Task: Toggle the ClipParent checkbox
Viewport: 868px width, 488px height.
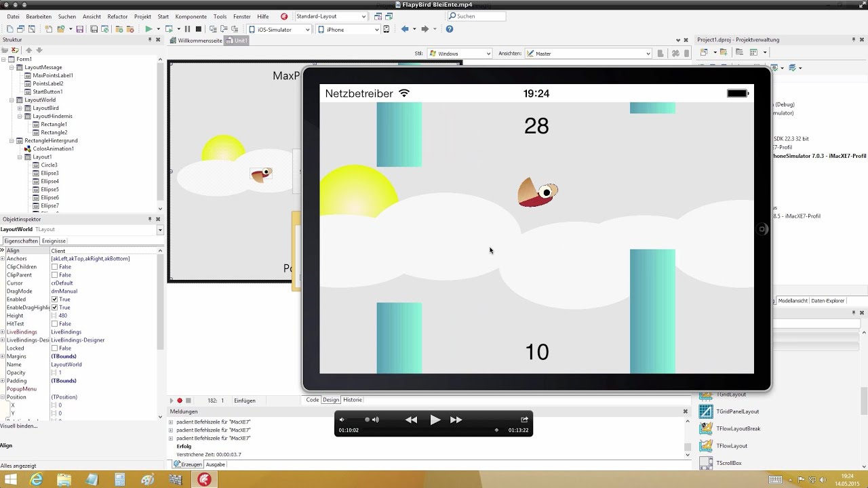Action: [x=54, y=274]
